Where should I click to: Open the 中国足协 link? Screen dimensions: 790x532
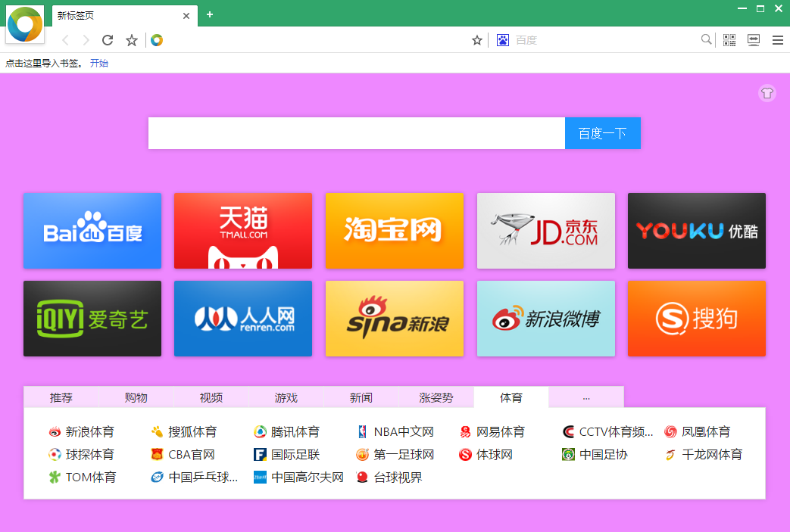click(x=595, y=455)
